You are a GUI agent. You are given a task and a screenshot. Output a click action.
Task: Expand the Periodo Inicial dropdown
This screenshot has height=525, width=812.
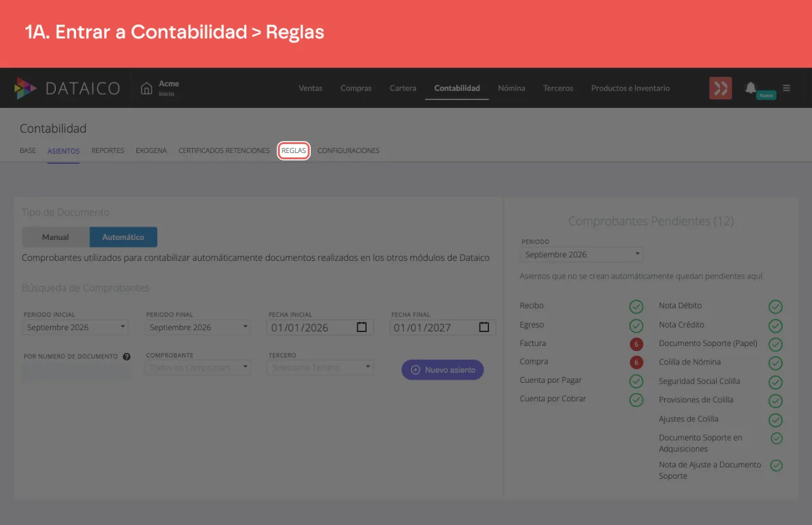tap(75, 328)
